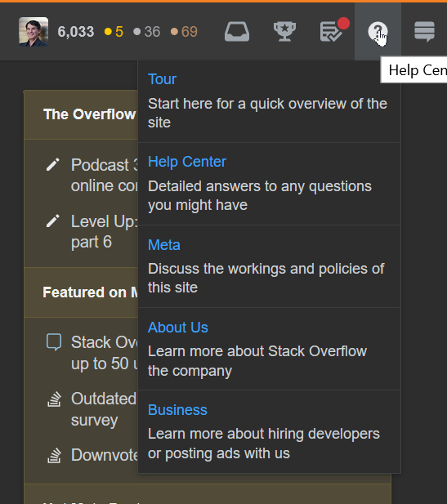447x504 pixels.
Task: Click the help question mark icon
Action: pyautogui.click(x=378, y=32)
